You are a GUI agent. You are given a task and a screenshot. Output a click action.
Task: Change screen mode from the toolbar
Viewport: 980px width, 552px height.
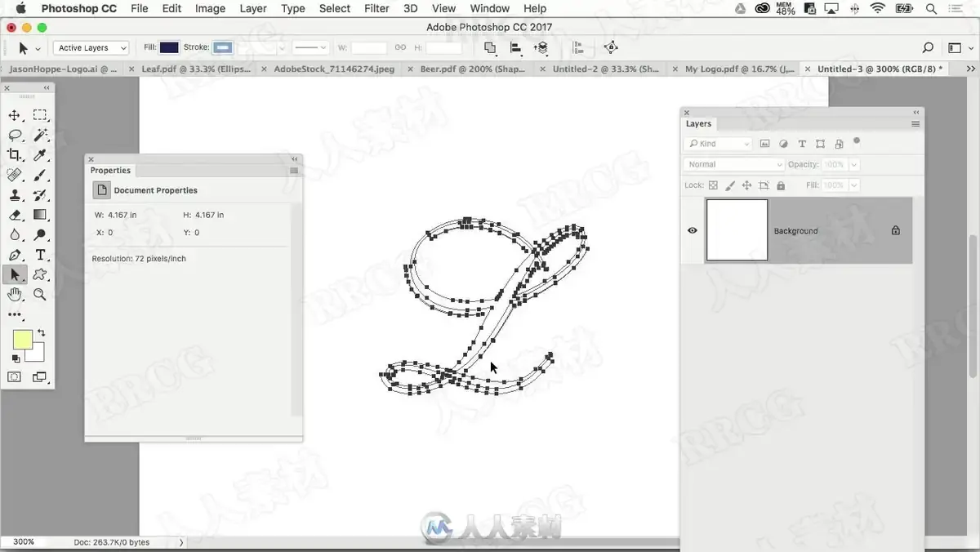point(40,377)
